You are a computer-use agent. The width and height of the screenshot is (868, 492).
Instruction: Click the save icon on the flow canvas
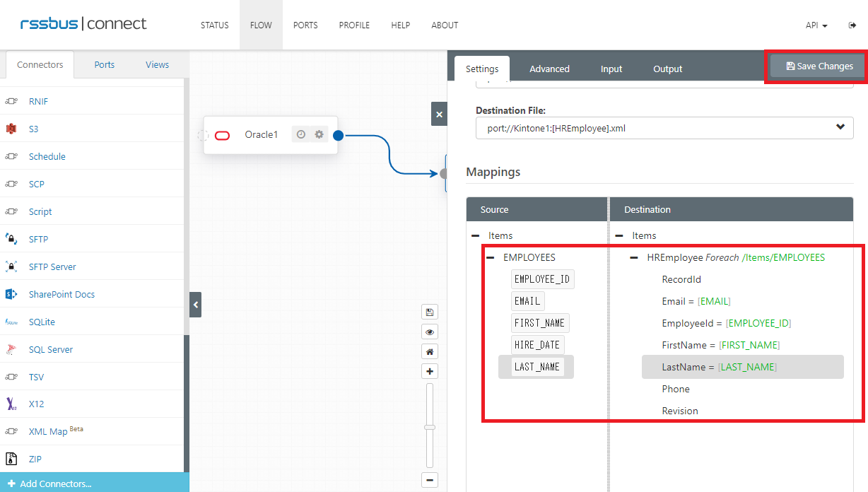429,312
